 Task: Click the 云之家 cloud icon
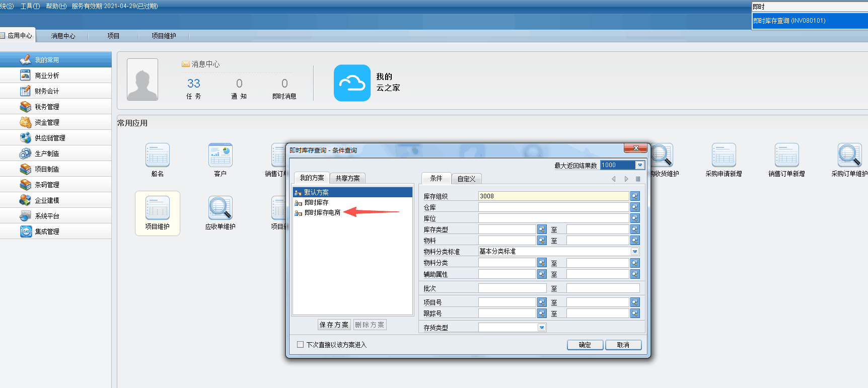[352, 83]
